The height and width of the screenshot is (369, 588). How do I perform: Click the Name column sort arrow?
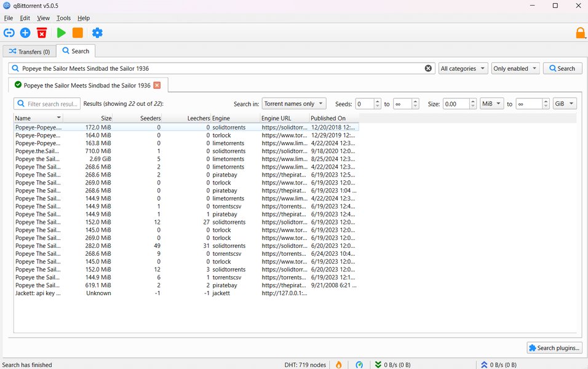point(58,117)
